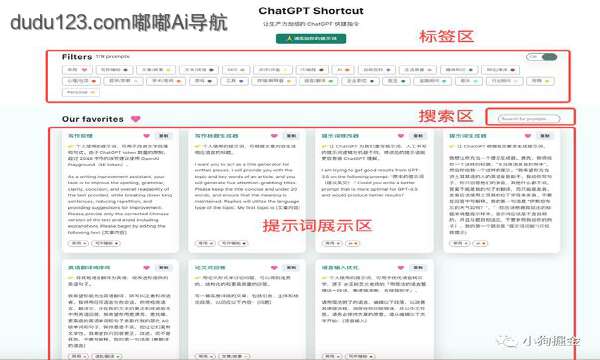Click heart icon on 提示词生成器 card
This screenshot has height=360, width=600.
pyautogui.click(x=528, y=136)
